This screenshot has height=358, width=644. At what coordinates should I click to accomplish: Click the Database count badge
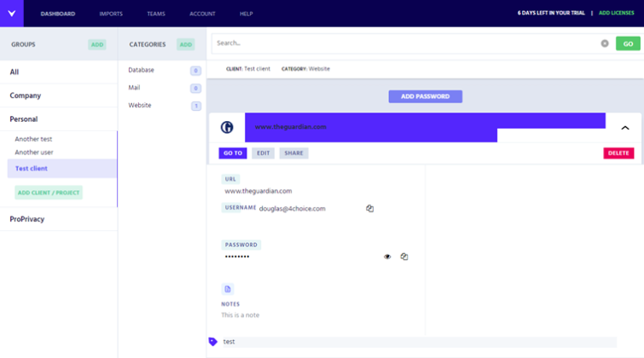pos(196,71)
